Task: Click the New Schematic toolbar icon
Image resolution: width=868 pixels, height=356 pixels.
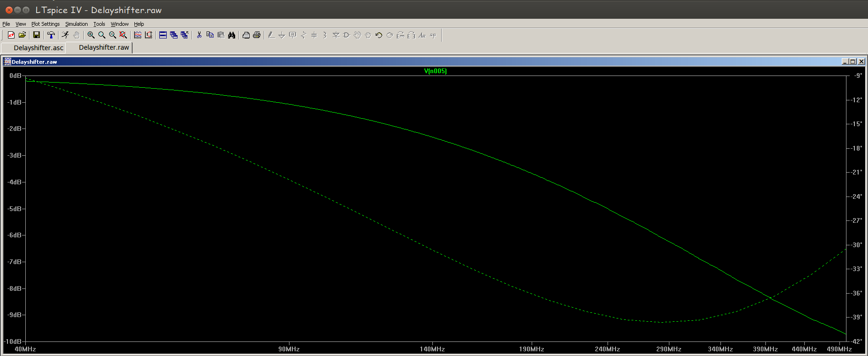Action: tap(11, 35)
